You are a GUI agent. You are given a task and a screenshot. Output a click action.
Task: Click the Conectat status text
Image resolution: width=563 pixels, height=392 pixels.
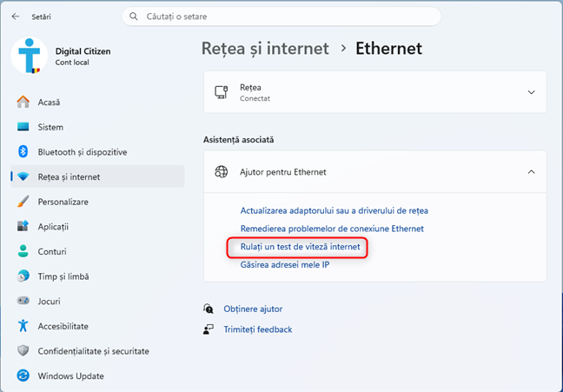255,98
